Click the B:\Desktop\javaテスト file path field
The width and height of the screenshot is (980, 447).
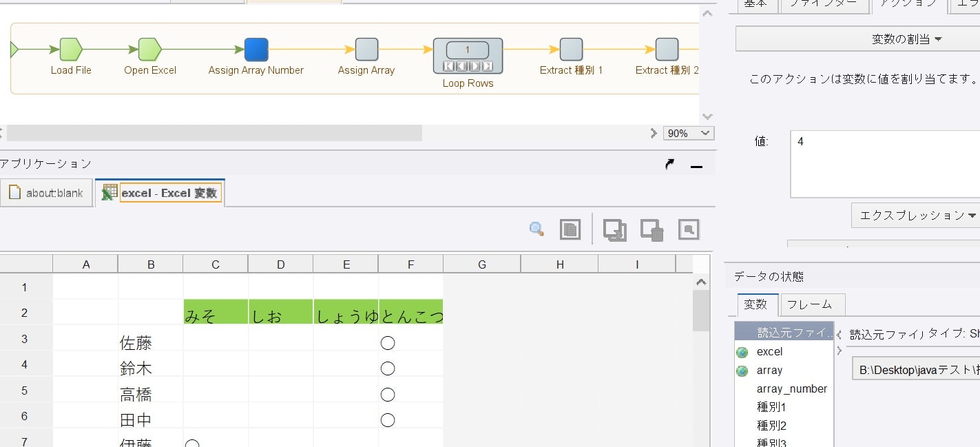click(x=916, y=370)
